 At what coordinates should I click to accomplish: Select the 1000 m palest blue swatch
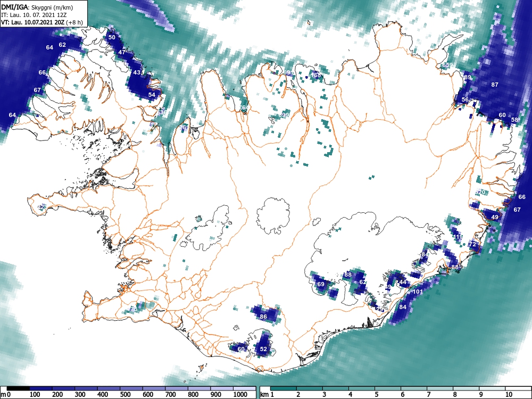pyautogui.click(x=244, y=388)
